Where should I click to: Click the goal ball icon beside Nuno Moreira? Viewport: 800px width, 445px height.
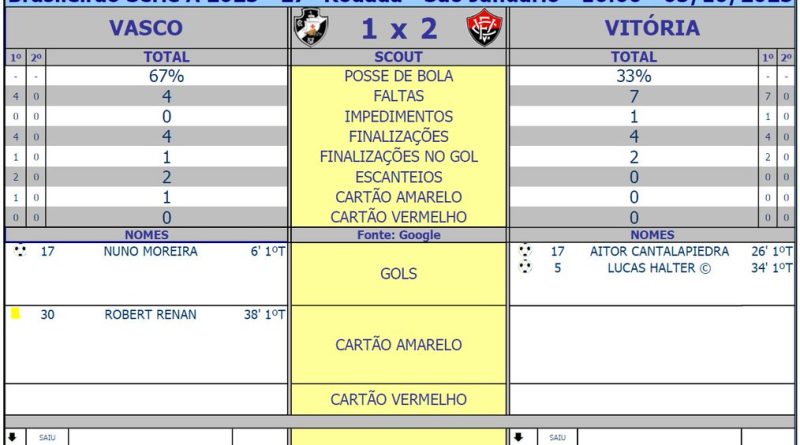(x=19, y=251)
